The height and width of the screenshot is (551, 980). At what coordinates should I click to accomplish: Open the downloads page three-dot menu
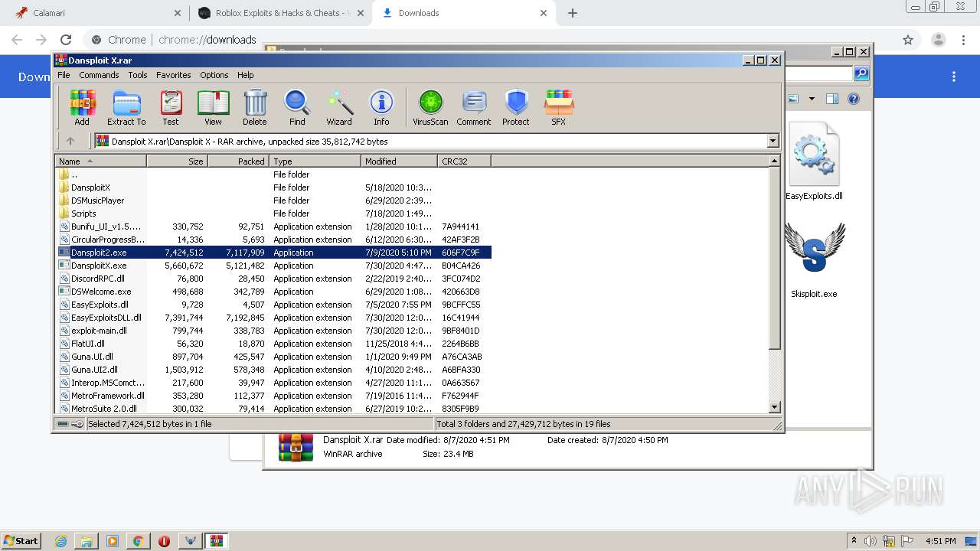point(954,77)
